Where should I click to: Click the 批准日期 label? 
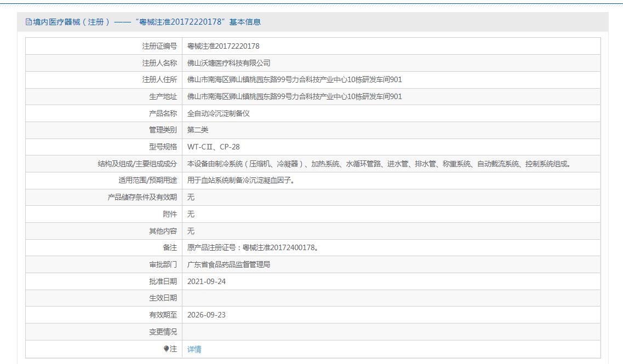point(163,281)
